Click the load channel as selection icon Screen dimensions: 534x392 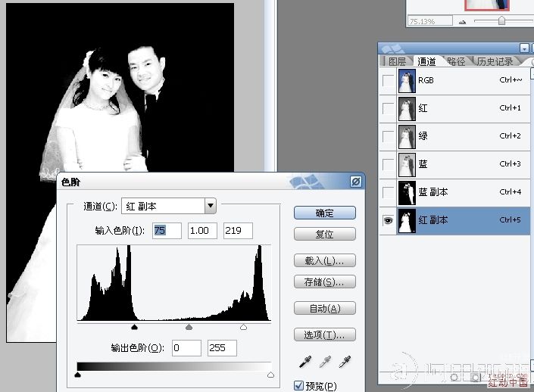pyautogui.click(x=455, y=375)
